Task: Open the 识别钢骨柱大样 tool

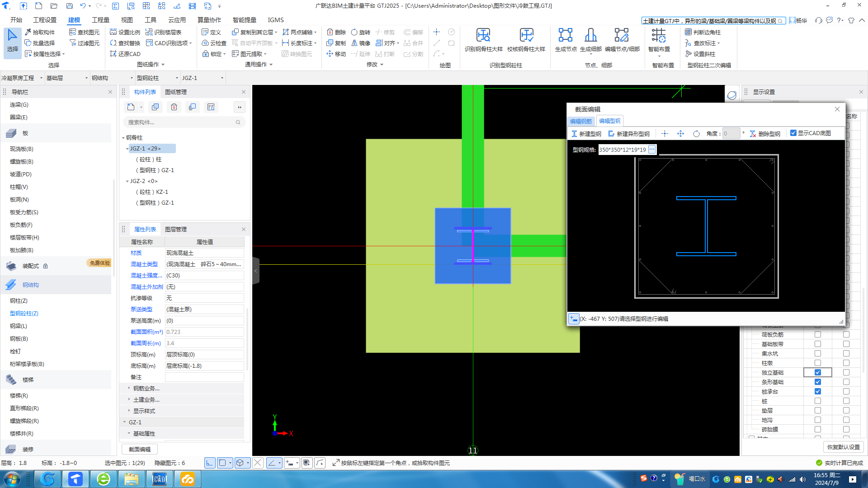Action: tap(483, 41)
